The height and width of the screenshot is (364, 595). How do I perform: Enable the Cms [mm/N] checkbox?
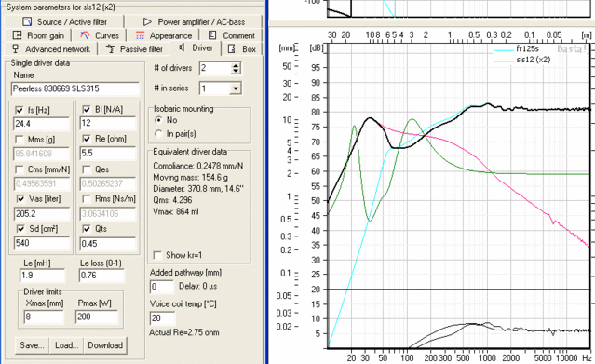point(19,169)
